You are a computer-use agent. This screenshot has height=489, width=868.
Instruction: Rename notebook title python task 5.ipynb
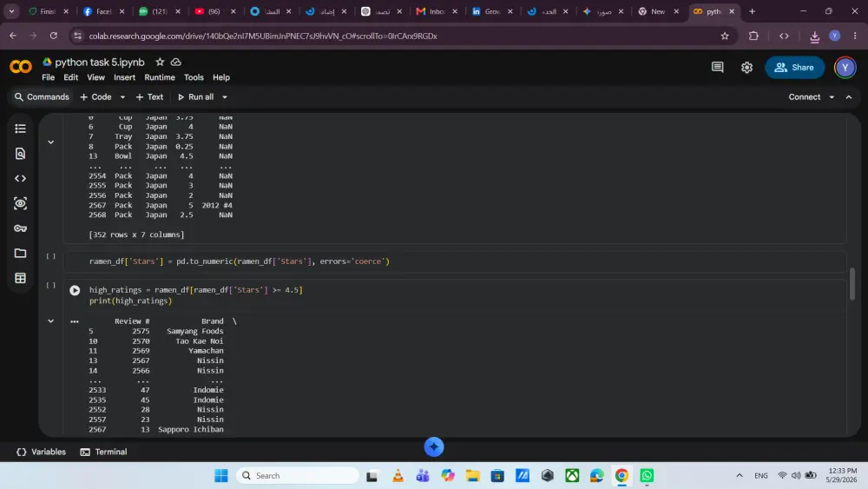pos(100,62)
